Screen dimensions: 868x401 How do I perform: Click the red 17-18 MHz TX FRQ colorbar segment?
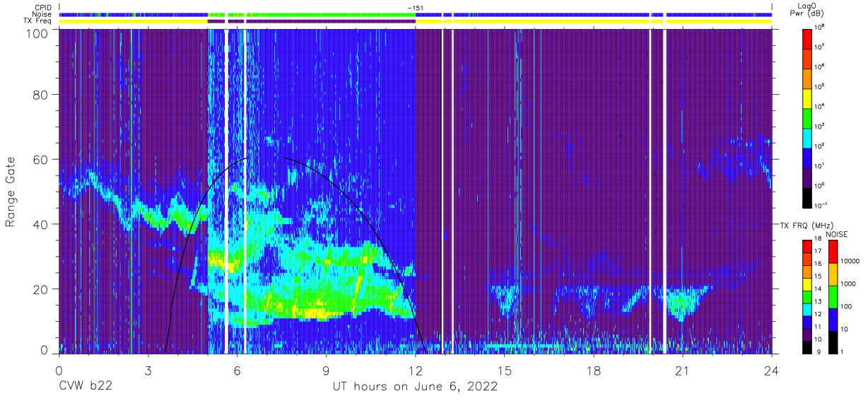click(x=808, y=247)
